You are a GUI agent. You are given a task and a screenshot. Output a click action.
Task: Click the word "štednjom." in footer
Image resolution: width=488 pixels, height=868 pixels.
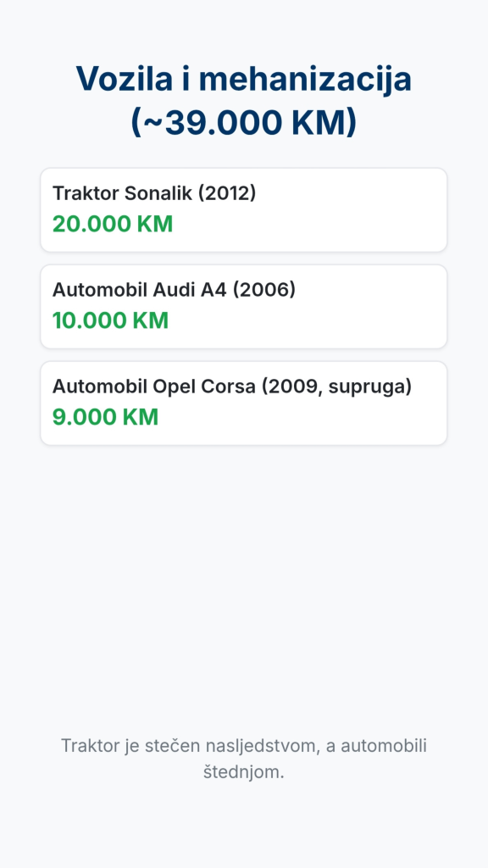point(243,771)
